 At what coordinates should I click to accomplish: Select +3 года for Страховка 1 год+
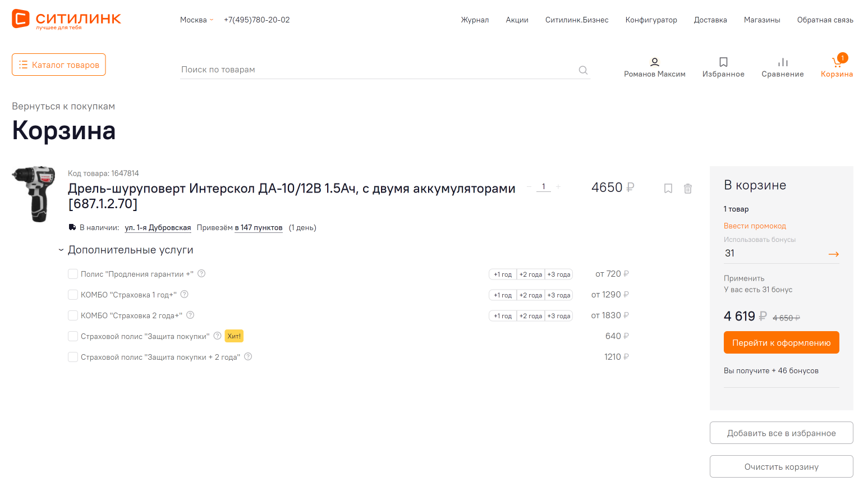click(x=559, y=295)
